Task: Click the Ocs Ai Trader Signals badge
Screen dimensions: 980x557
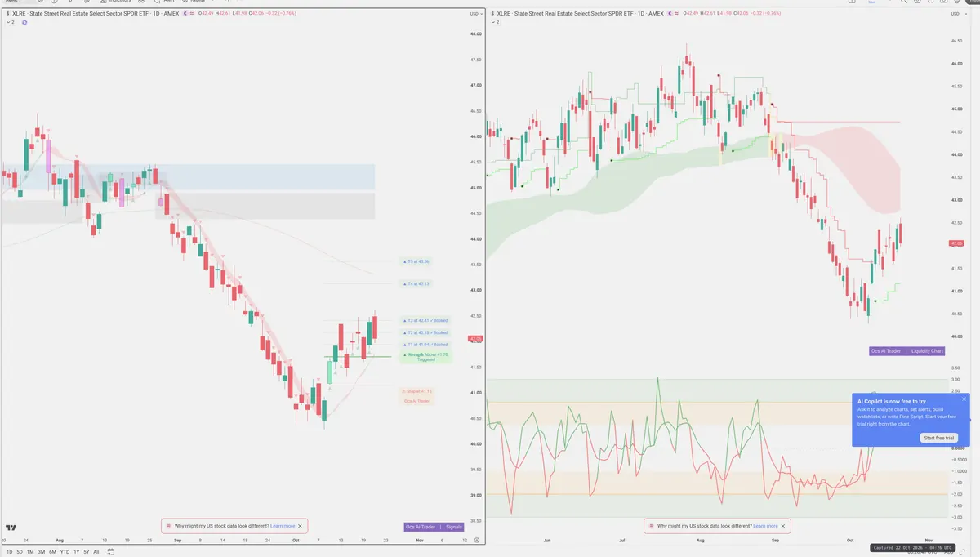Action: pos(434,528)
